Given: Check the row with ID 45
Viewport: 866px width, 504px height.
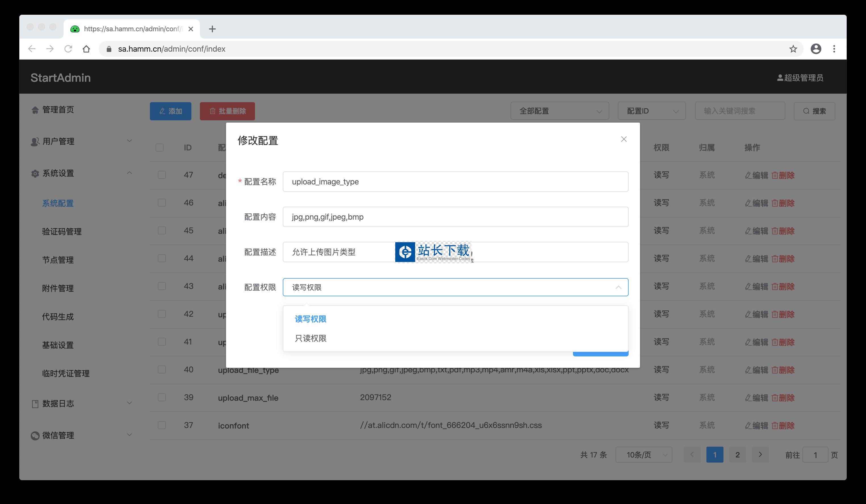Looking at the screenshot, I should [x=162, y=230].
